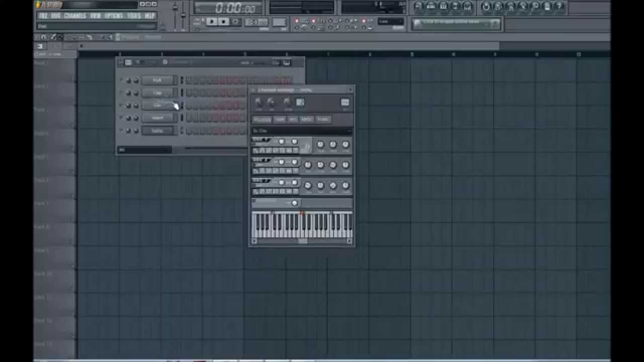The height and width of the screenshot is (362, 644).
Task: Enable the first step in Clap row
Action: (189, 93)
